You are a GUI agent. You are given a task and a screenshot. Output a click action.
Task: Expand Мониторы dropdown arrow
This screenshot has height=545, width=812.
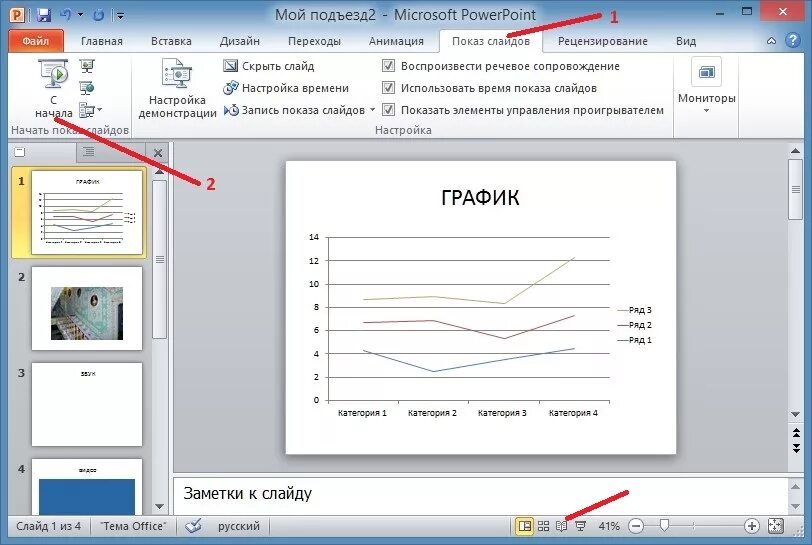tap(706, 111)
